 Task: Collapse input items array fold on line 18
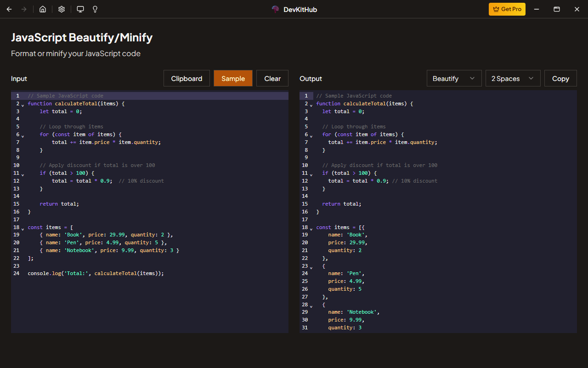coord(23,229)
